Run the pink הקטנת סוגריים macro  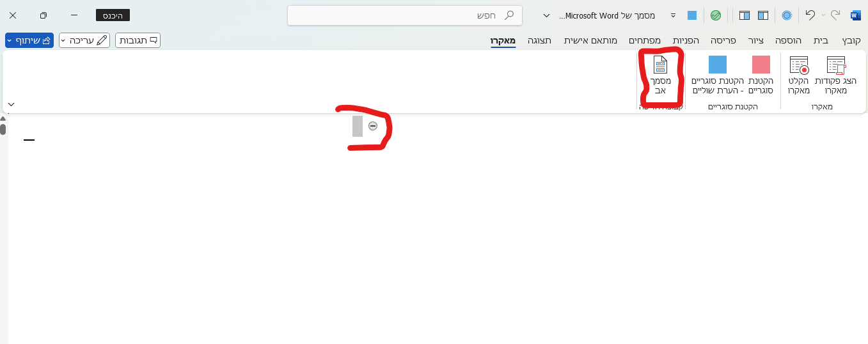coord(761,65)
